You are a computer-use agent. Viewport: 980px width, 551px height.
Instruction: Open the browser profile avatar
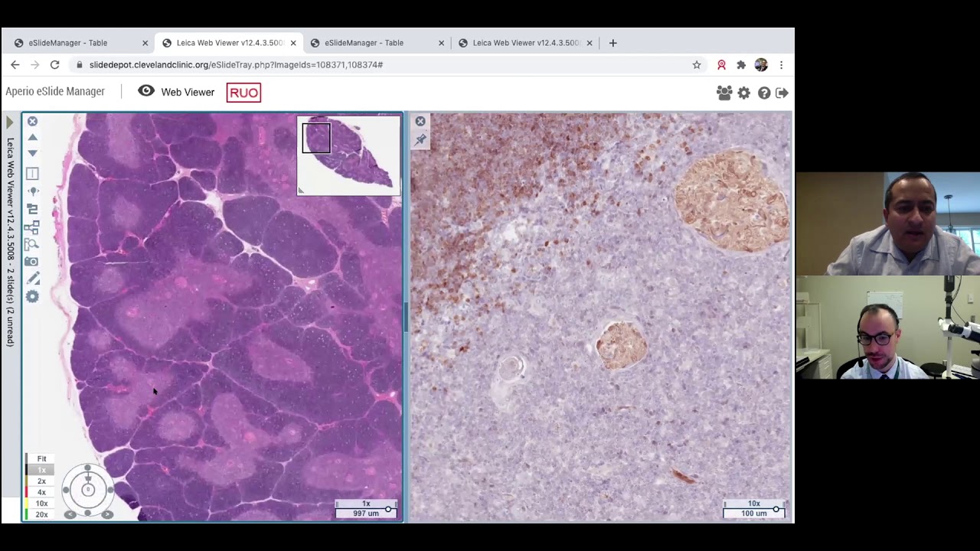(x=761, y=65)
